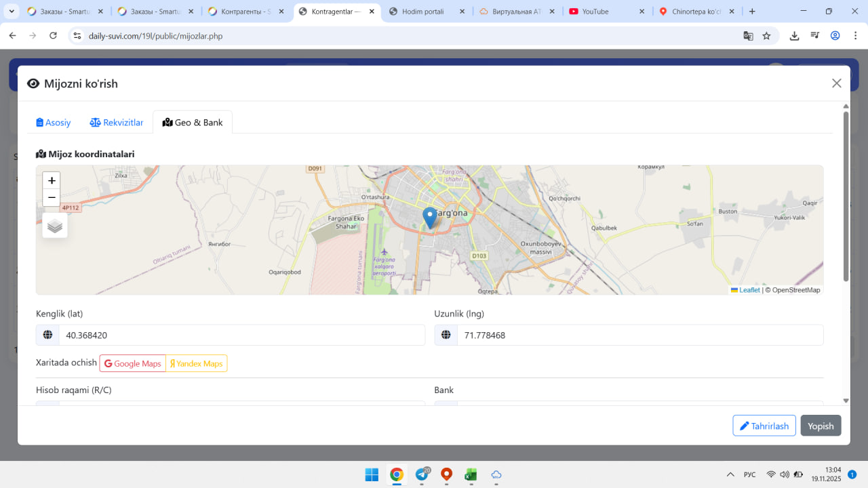Close the Mijozni ko'rish dialog
Viewport: 868px width, 488px height.
[x=836, y=83]
